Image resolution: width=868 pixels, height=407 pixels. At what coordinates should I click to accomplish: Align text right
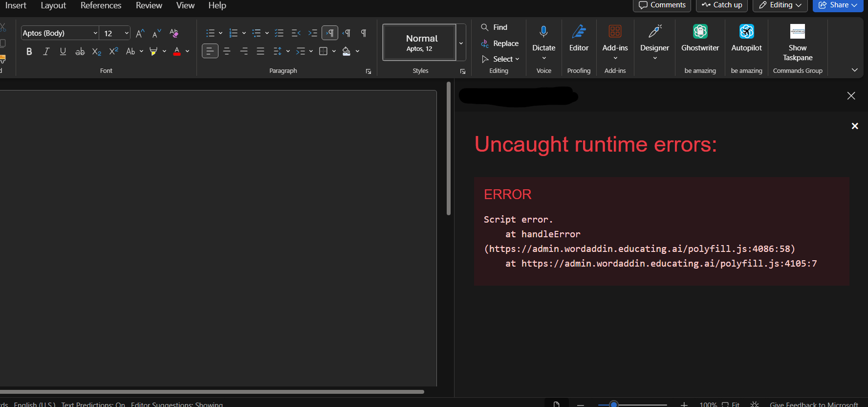tap(244, 51)
